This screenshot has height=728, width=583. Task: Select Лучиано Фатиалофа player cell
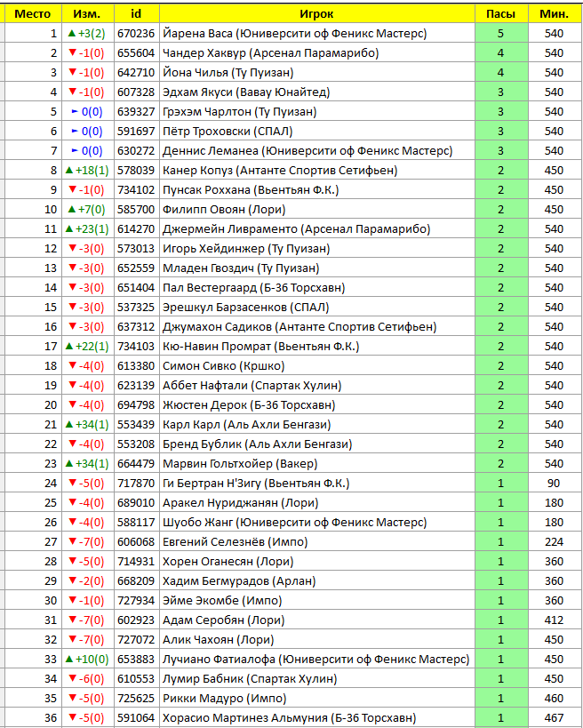point(316,659)
